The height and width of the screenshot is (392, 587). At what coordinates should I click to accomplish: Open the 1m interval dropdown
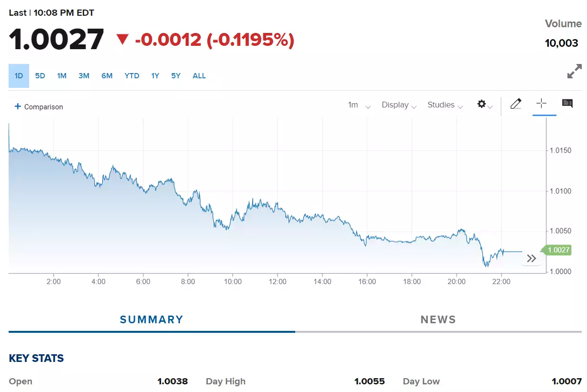point(359,105)
